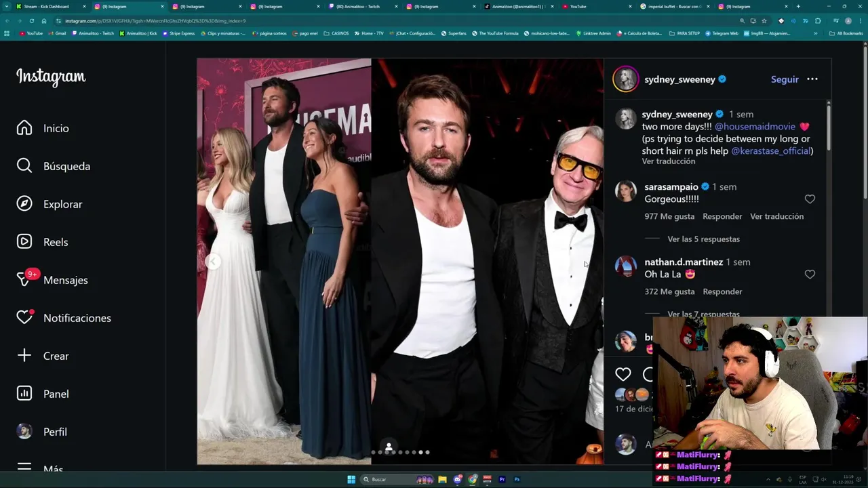Open Perfil avatar in the sidebar
Image resolution: width=868 pixels, height=488 pixels.
click(x=24, y=432)
